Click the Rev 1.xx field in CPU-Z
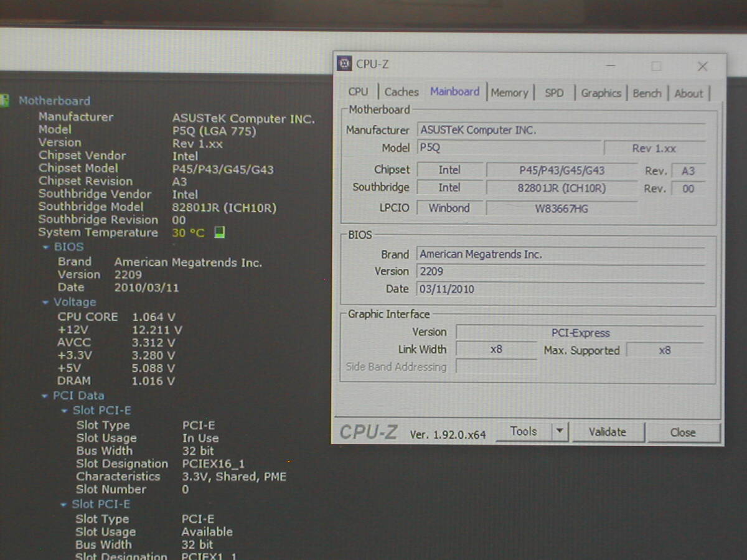This screenshot has width=747, height=560. pyautogui.click(x=654, y=149)
